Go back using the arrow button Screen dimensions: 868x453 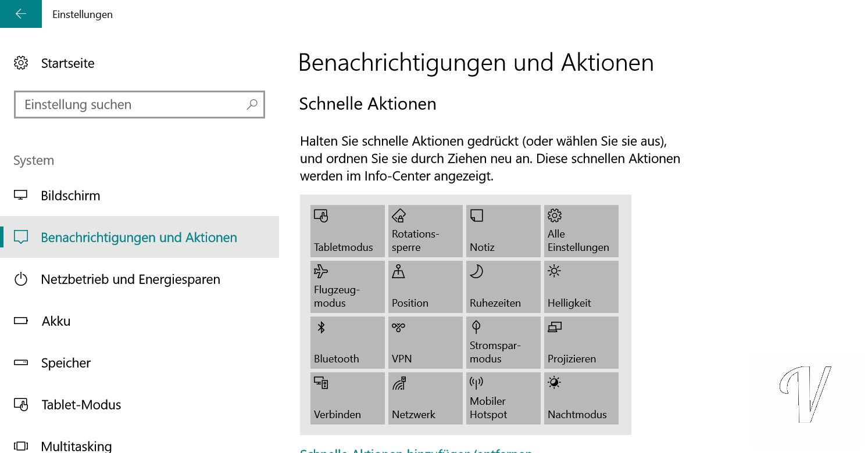point(21,14)
